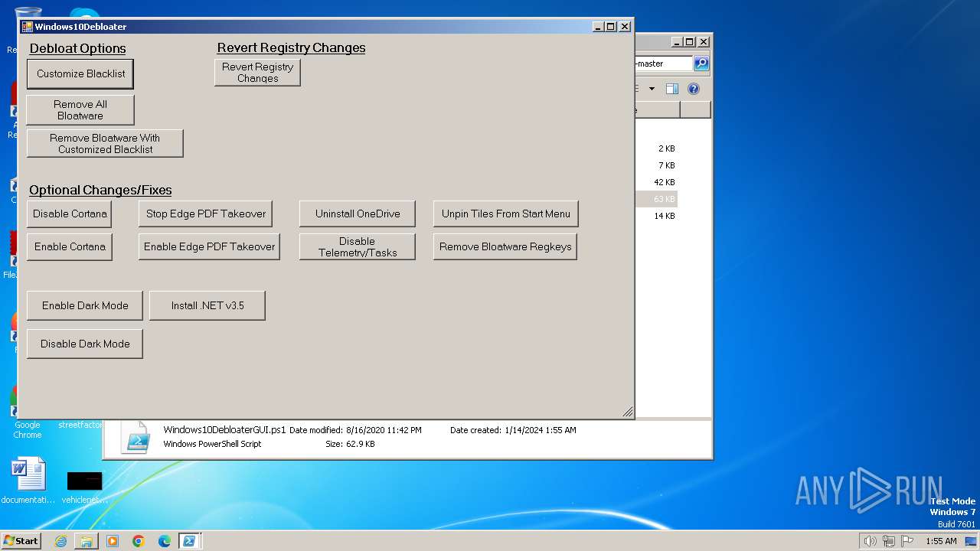Screen dimensions: 980x551
Task: Click the Customize Blacklist button
Action: coord(80,73)
